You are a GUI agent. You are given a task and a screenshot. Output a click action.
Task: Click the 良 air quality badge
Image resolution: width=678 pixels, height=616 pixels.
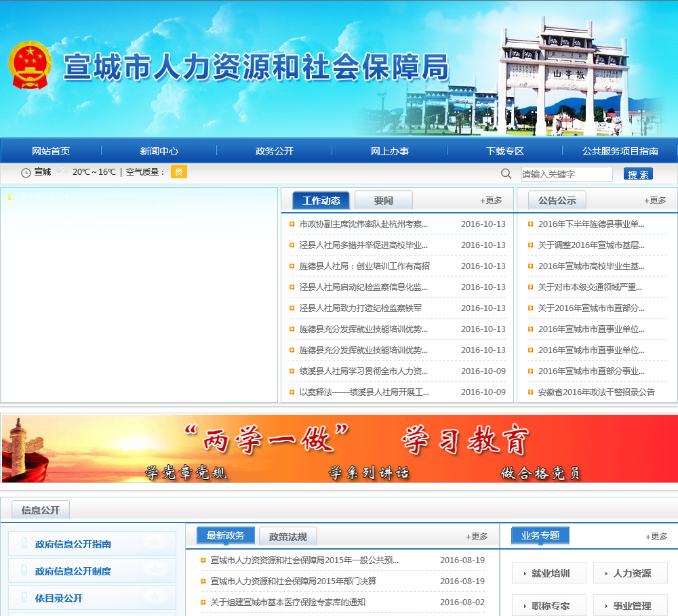point(179,172)
